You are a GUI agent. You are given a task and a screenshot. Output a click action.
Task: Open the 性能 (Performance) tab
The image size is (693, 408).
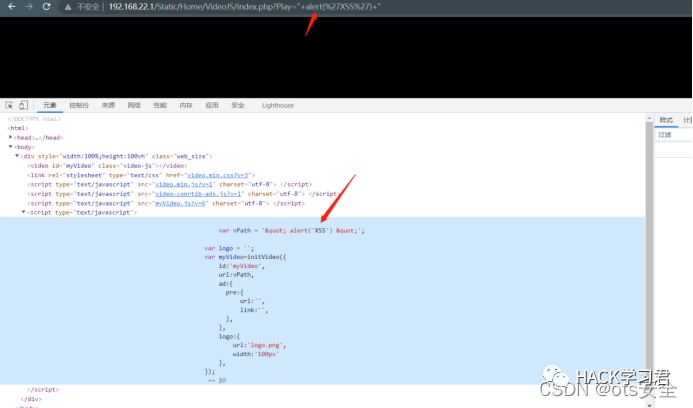pyautogui.click(x=160, y=105)
